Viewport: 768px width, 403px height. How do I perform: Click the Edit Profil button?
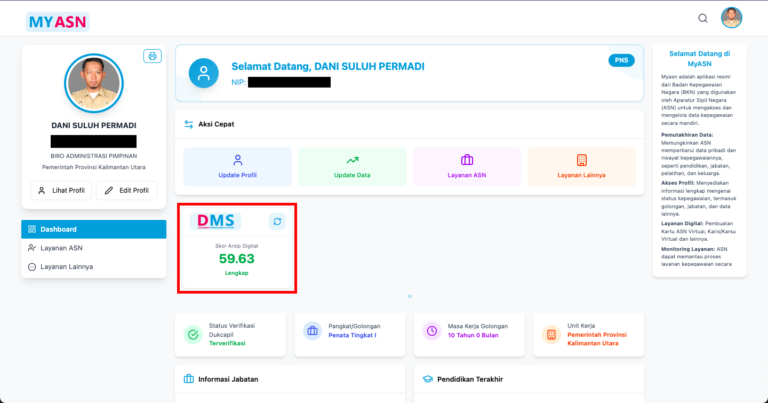click(x=126, y=190)
